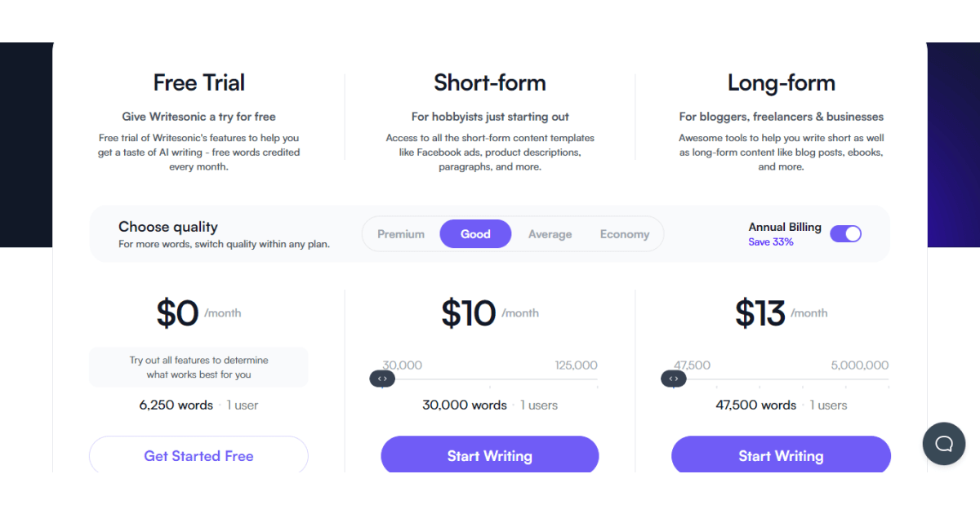Select the Economy quality option
This screenshot has height=514, width=980.
pyautogui.click(x=625, y=233)
